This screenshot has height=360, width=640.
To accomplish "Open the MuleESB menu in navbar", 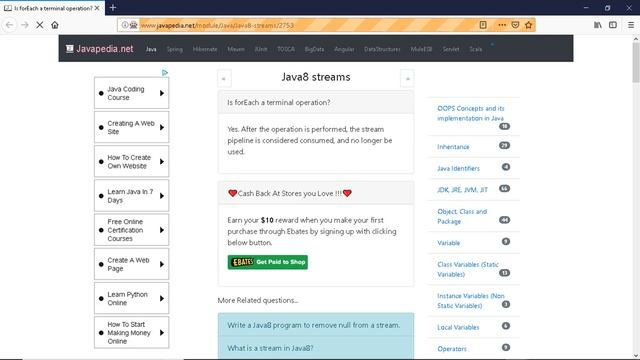I will coord(421,49).
